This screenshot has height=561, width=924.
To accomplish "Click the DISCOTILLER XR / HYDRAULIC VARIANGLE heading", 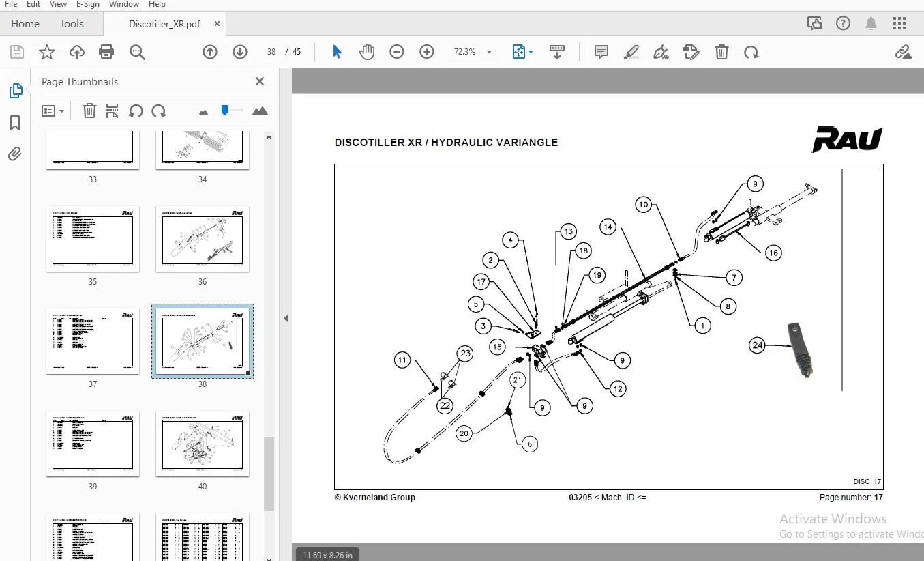I will click(446, 143).
